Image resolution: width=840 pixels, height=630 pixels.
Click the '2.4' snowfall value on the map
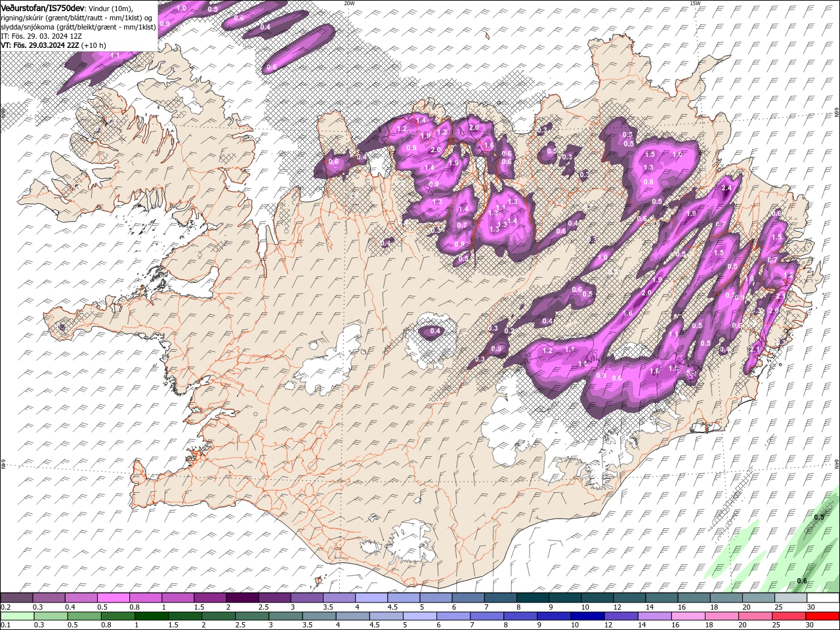tap(726, 188)
